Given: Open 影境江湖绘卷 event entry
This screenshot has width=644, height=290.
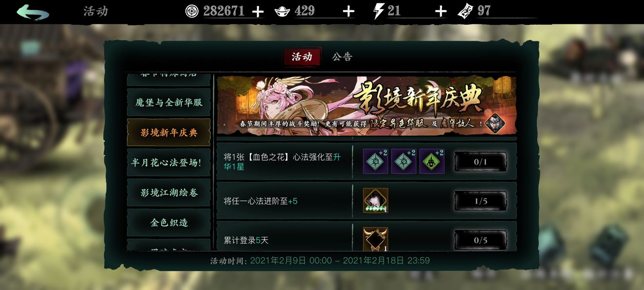Looking at the screenshot, I should 169,192.
